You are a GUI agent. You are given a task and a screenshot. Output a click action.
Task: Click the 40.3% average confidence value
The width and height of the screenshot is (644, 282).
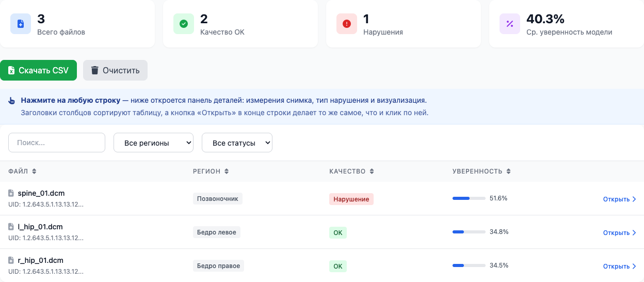(x=545, y=19)
